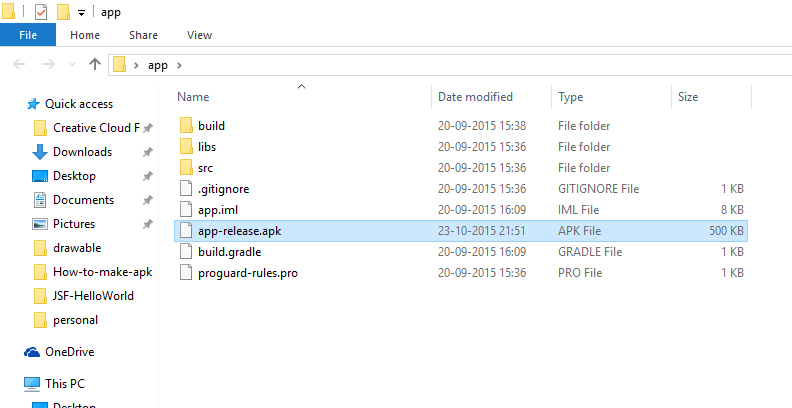
Task: Click the 'libs' folder name
Action: pos(207,146)
